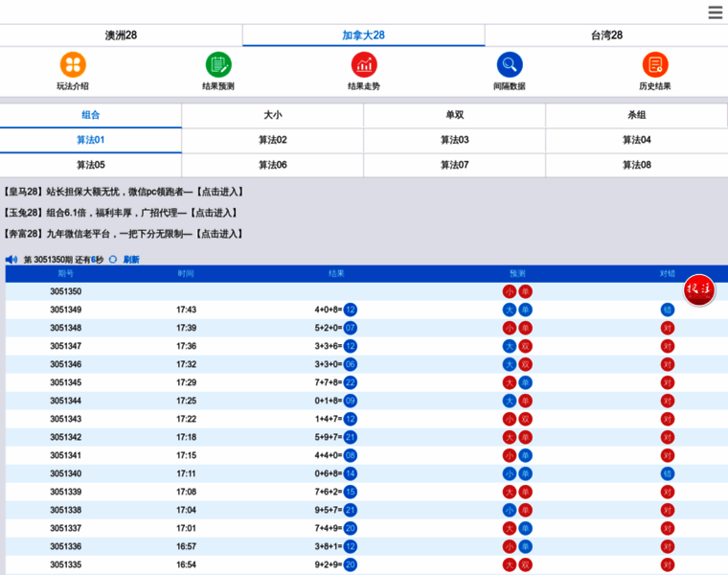Open the blue 间隔数据 magnifier icon

(x=510, y=65)
